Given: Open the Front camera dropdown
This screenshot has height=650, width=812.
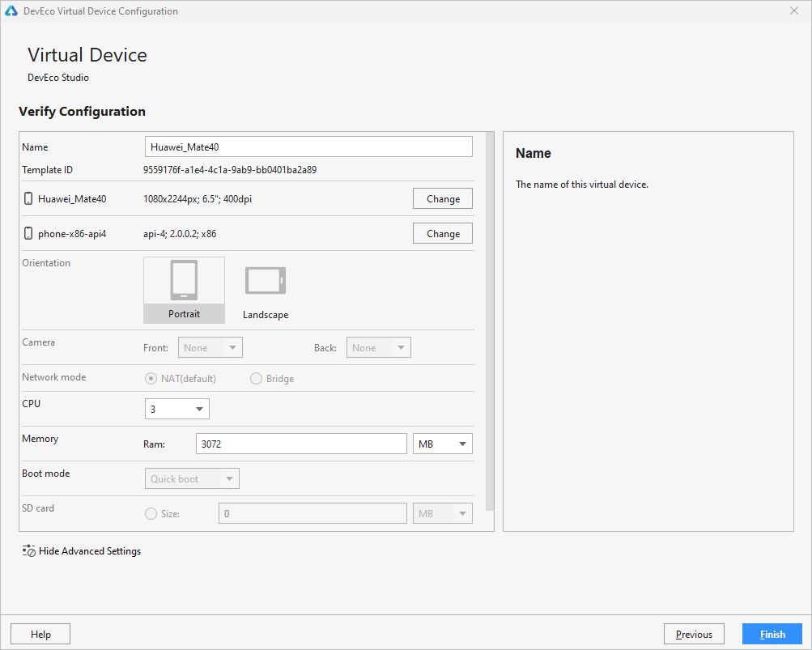Looking at the screenshot, I should [210, 348].
